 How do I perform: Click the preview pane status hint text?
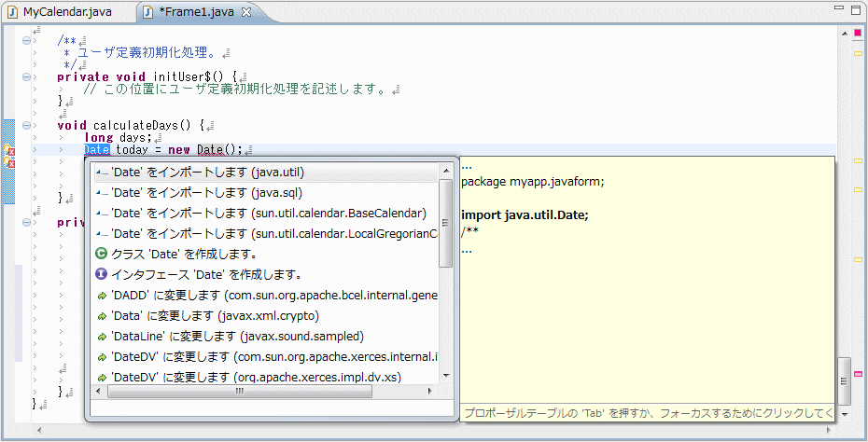point(649,413)
